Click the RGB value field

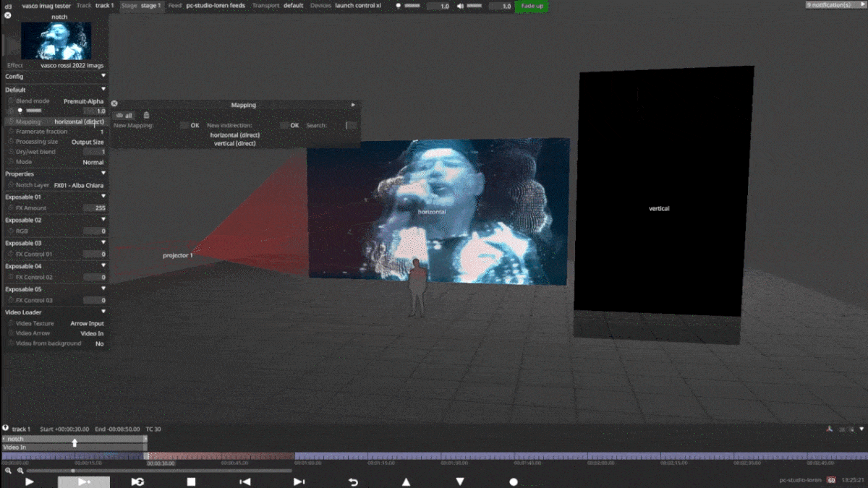click(x=94, y=231)
